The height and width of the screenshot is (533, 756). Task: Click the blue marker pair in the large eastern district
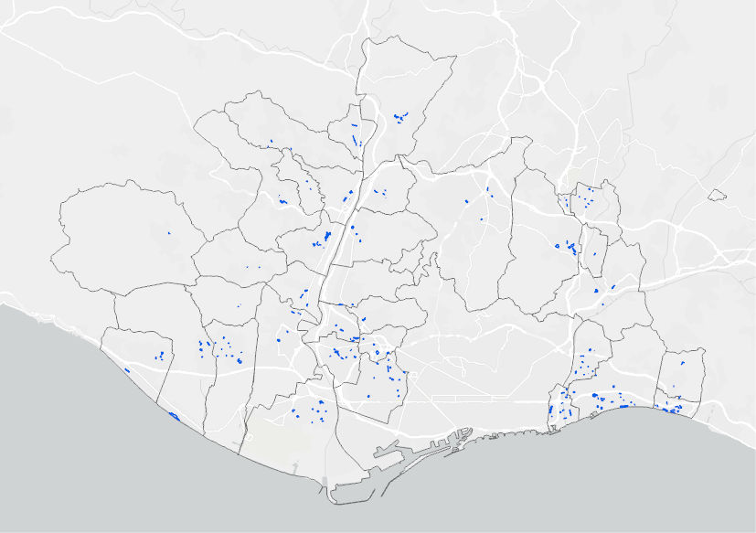point(567,248)
